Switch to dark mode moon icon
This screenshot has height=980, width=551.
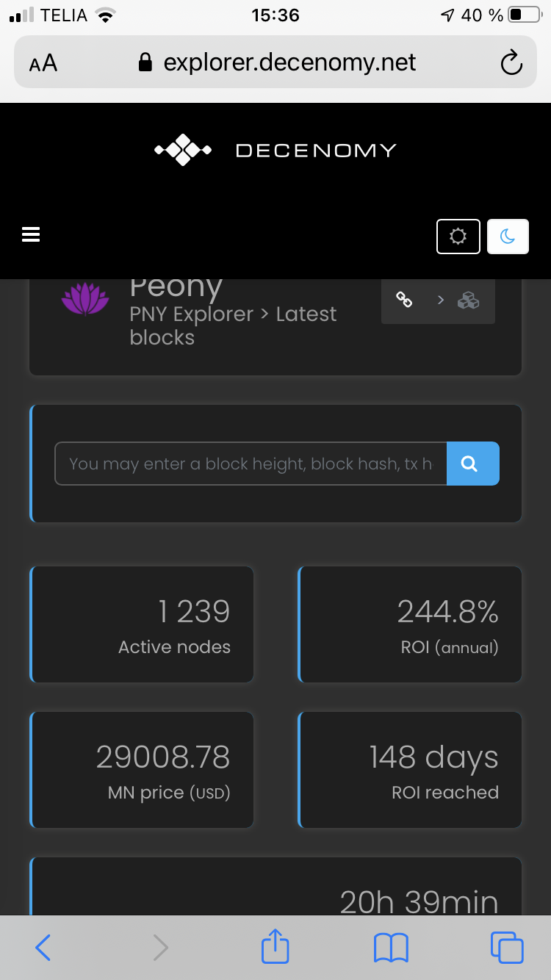(508, 237)
